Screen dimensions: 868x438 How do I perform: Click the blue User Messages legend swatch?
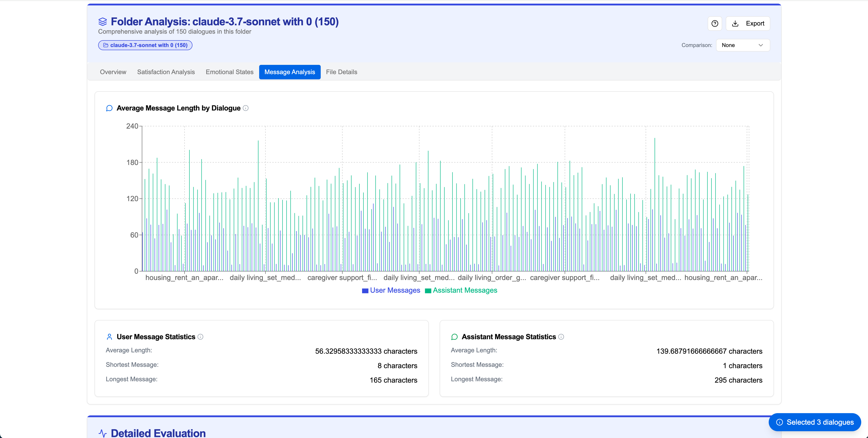[x=365, y=291]
